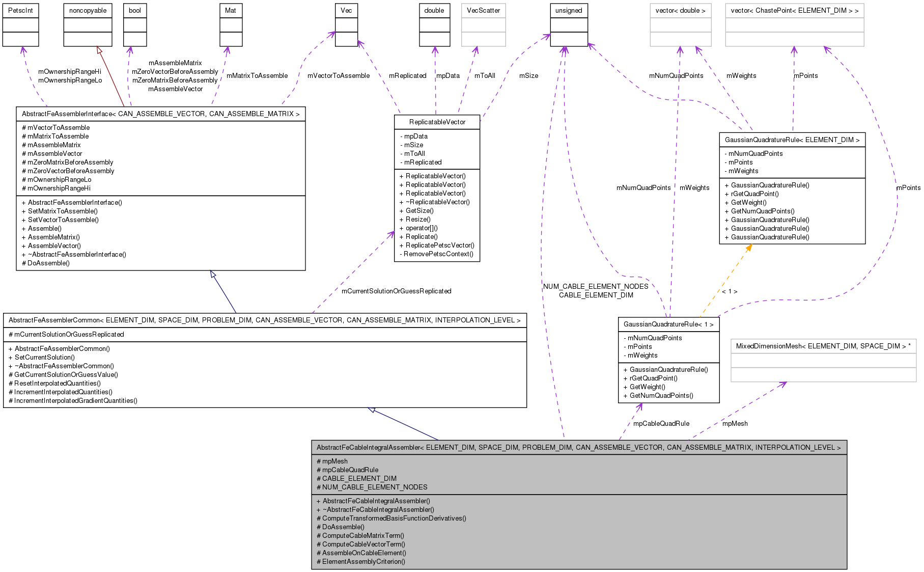The height and width of the screenshot is (572, 924).
Task: Click GetCurrentSolutionOrGuessValue() method
Action: (x=64, y=375)
